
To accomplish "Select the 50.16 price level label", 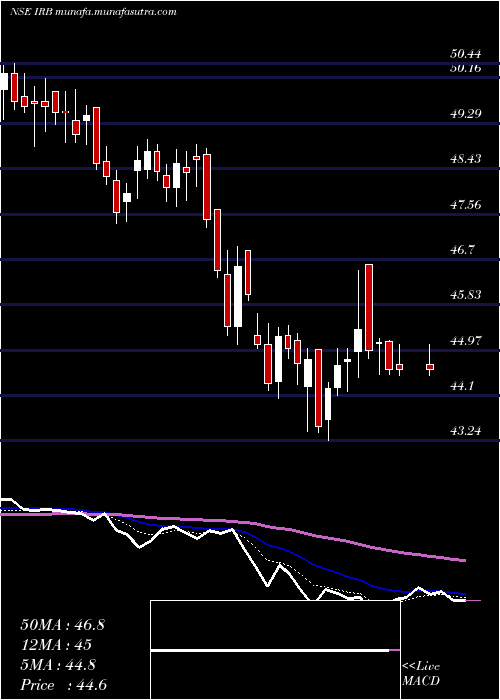I will pos(466,68).
